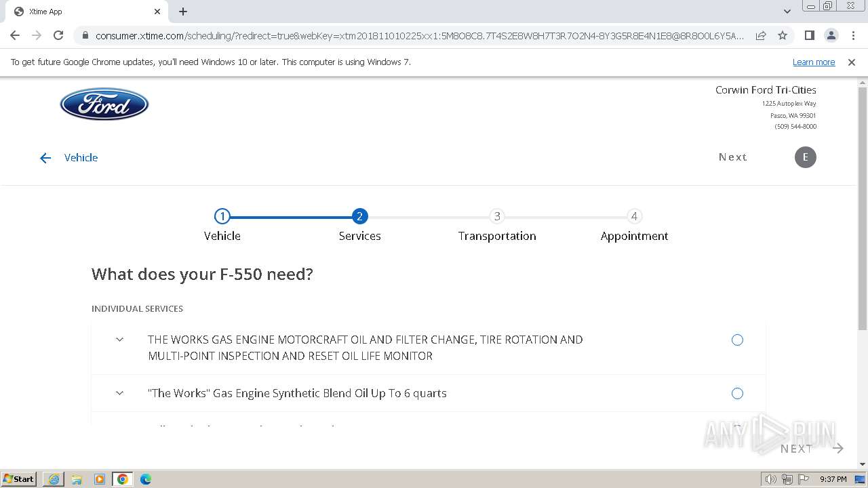The width and height of the screenshot is (868, 488).
Task: Click the Ford logo
Action: click(104, 104)
